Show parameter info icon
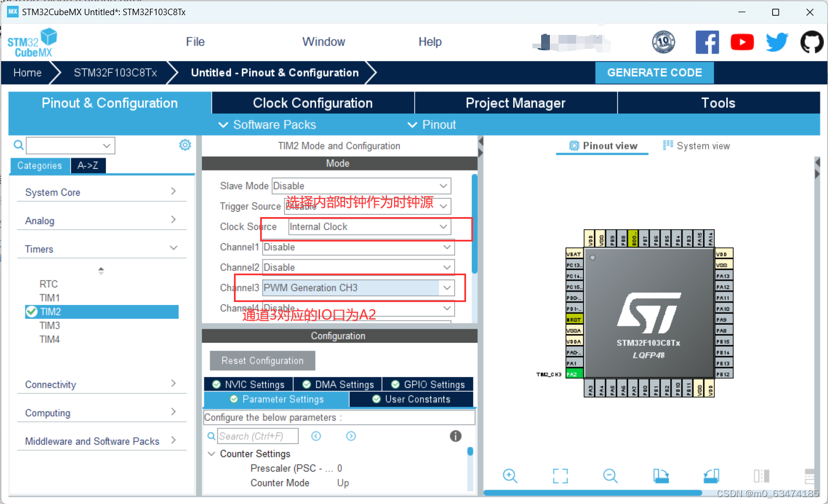 point(456,436)
